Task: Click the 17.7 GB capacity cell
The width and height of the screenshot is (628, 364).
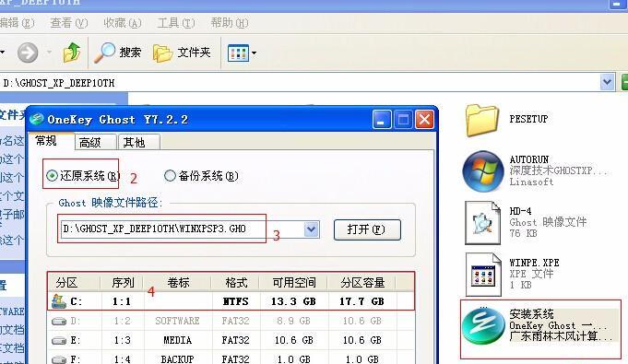Action: 361,301
